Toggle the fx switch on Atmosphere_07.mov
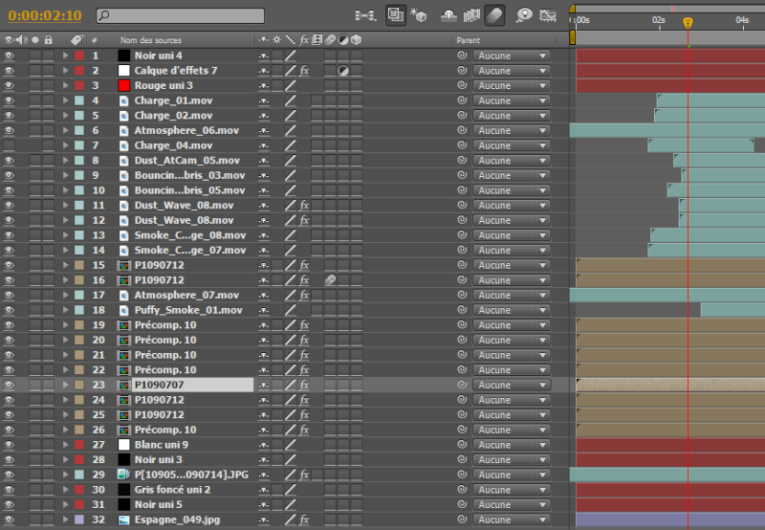The width and height of the screenshot is (765, 530). (x=304, y=295)
